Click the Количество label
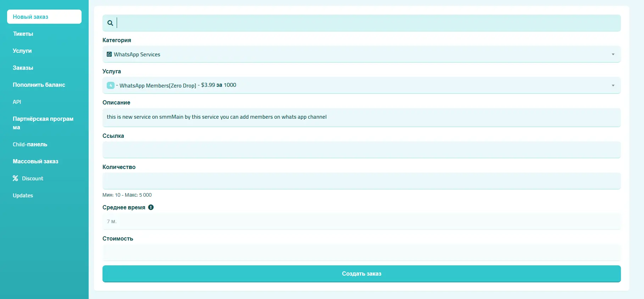This screenshot has width=644, height=299. click(x=119, y=167)
